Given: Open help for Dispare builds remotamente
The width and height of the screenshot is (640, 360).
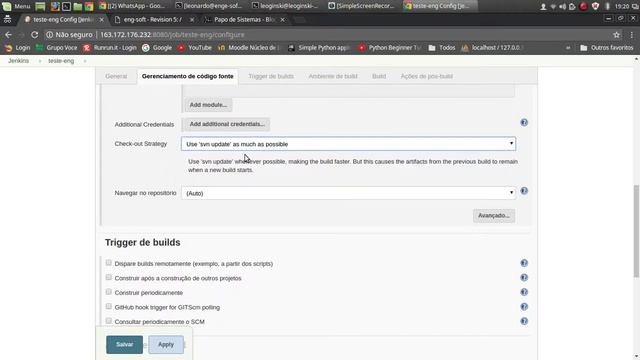Looking at the screenshot, I should coord(524,263).
